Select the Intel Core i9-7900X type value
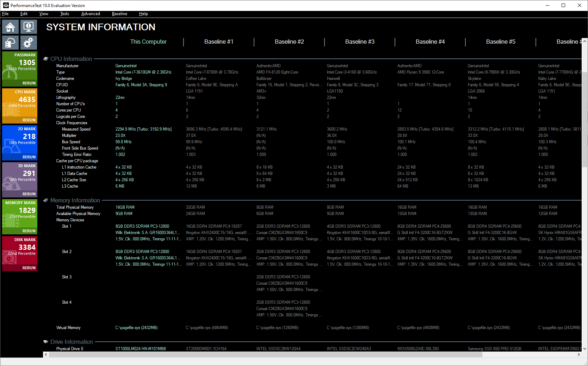Viewport: 588px width, 366px height. click(x=494, y=72)
